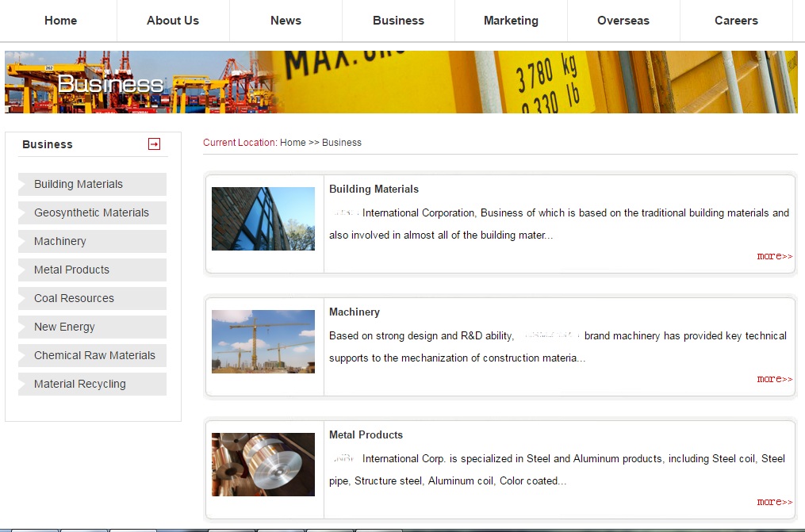Click the red arrow icon beside Business heading

point(154,144)
